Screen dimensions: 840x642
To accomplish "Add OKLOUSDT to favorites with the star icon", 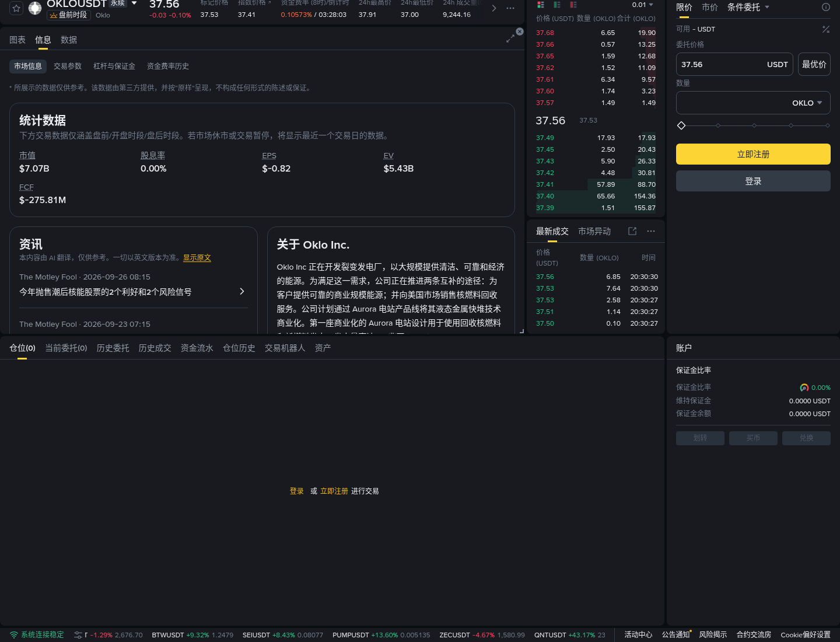I will point(16,8).
